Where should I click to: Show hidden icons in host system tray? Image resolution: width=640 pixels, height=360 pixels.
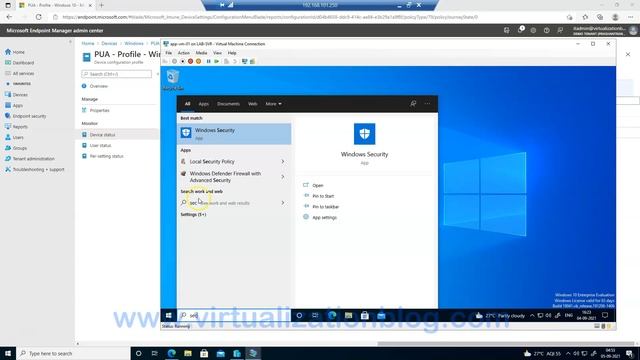point(568,353)
